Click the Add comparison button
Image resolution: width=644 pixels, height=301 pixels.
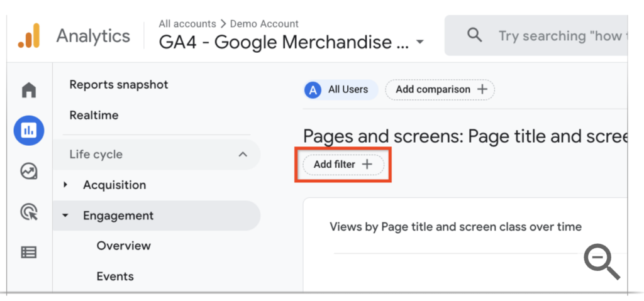pyautogui.click(x=440, y=89)
